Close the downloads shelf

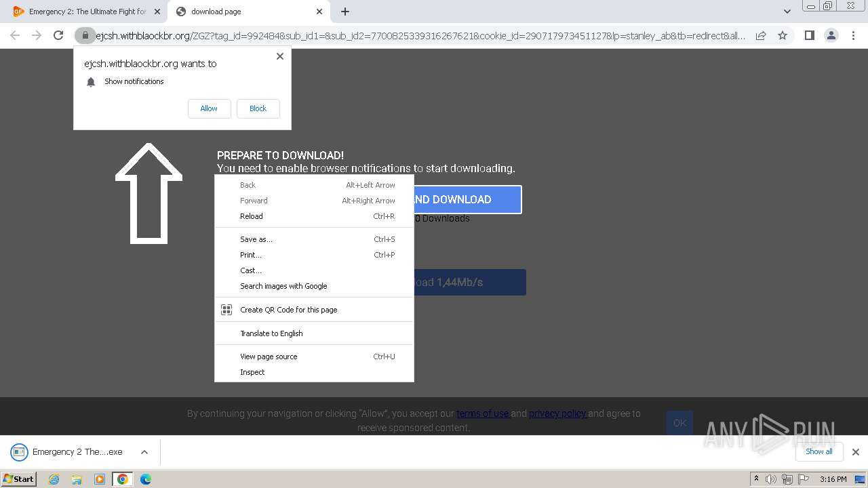pyautogui.click(x=855, y=452)
